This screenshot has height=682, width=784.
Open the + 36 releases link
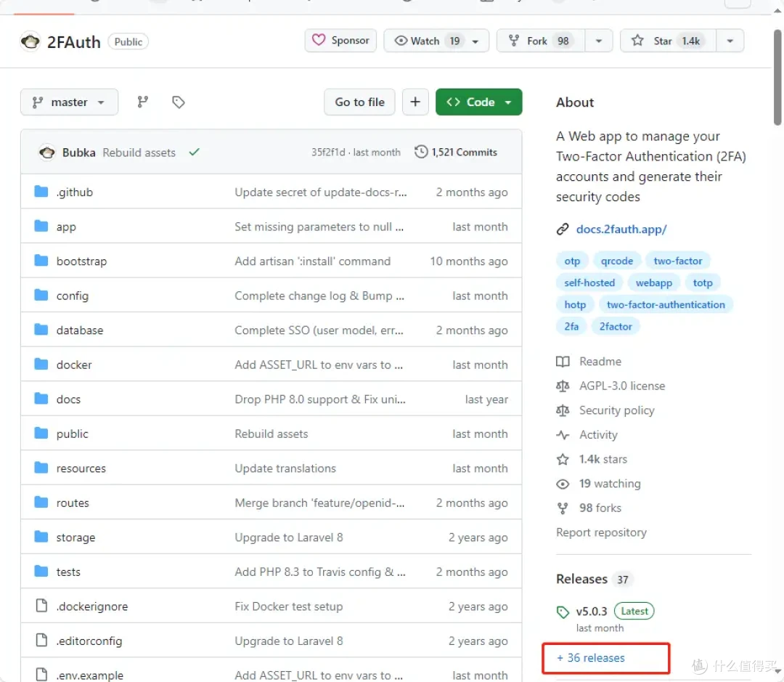pyautogui.click(x=591, y=658)
